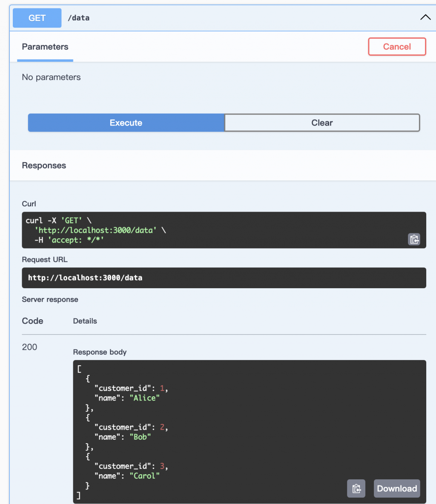Click the "No parameters" text
436x504 pixels.
point(51,77)
